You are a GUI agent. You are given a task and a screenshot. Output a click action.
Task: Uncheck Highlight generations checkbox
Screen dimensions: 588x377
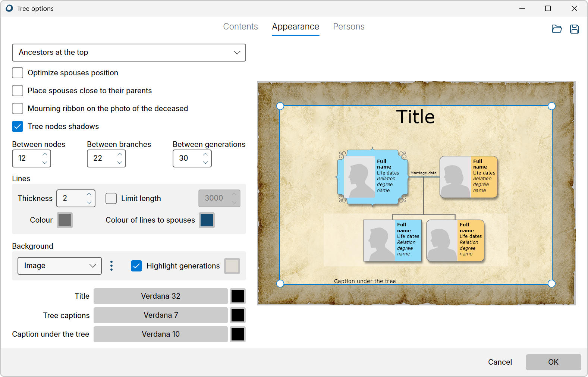136,266
